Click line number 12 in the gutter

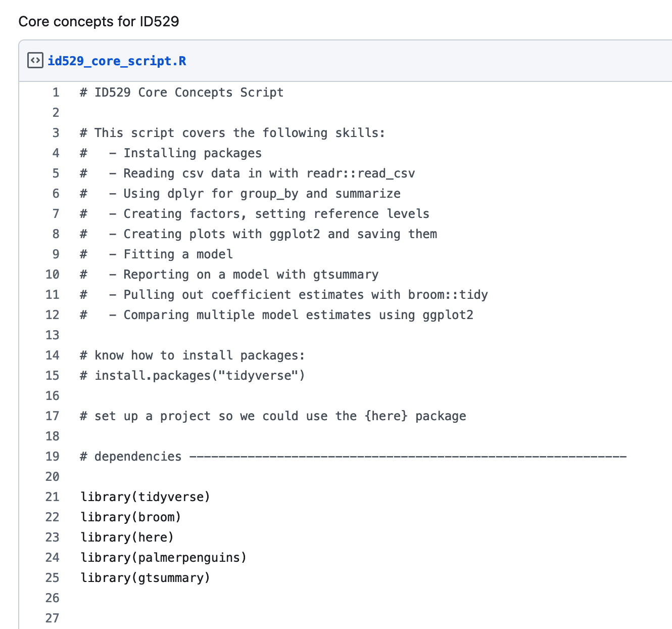point(53,315)
